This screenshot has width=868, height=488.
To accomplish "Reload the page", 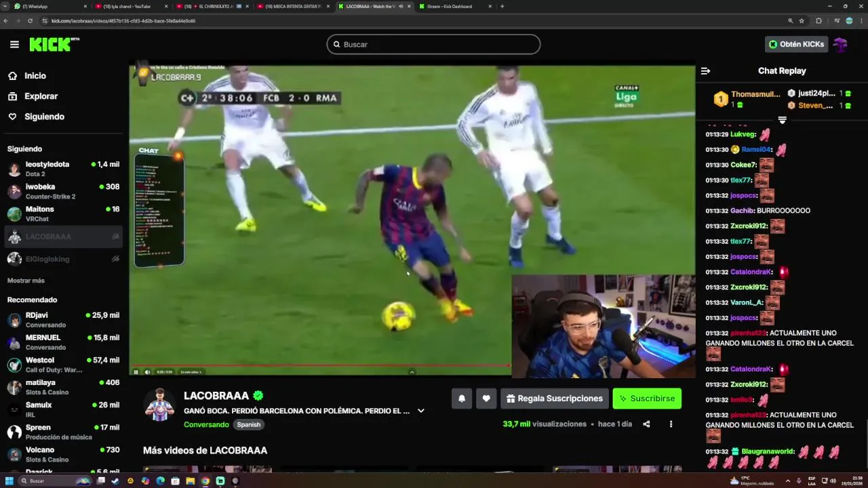I will pos(30,21).
